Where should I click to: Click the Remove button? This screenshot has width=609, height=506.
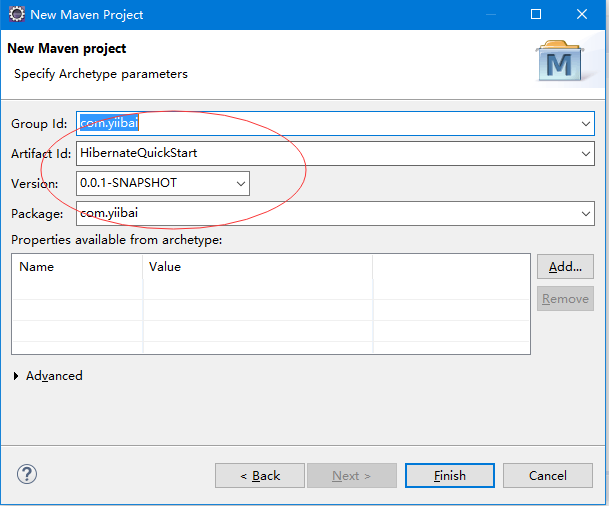click(x=565, y=298)
